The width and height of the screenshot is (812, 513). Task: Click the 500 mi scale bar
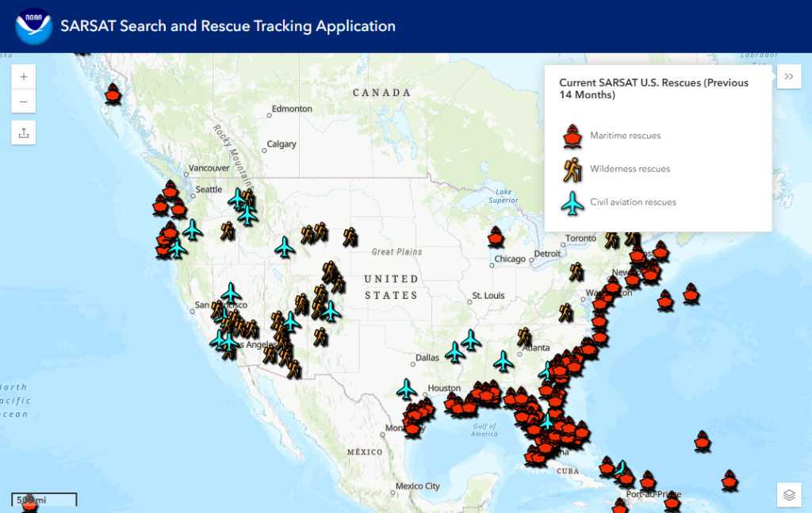coord(44,500)
